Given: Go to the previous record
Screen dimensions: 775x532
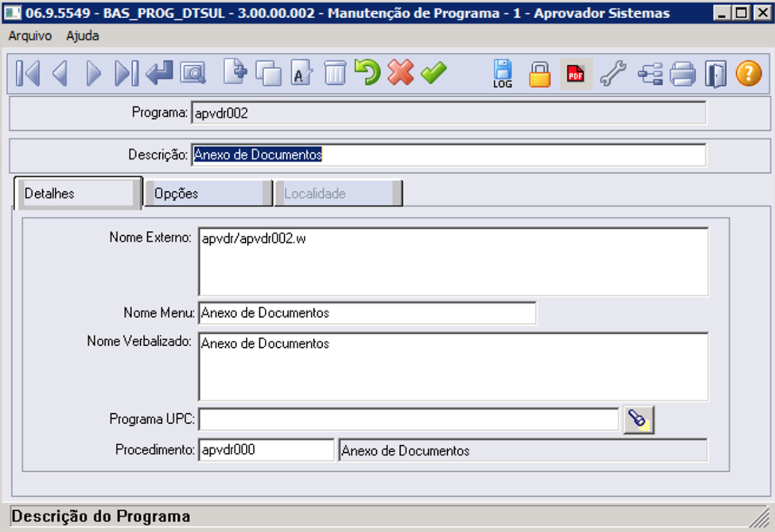Looking at the screenshot, I should [60, 74].
